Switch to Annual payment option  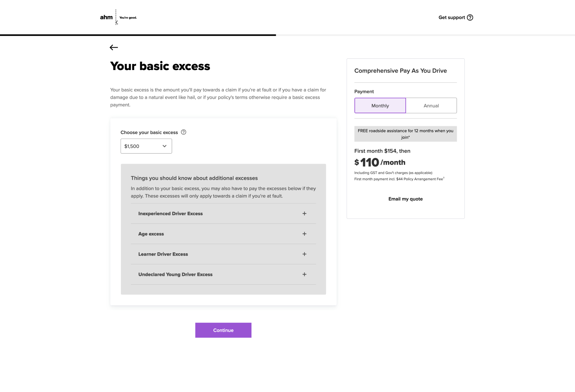pos(431,106)
